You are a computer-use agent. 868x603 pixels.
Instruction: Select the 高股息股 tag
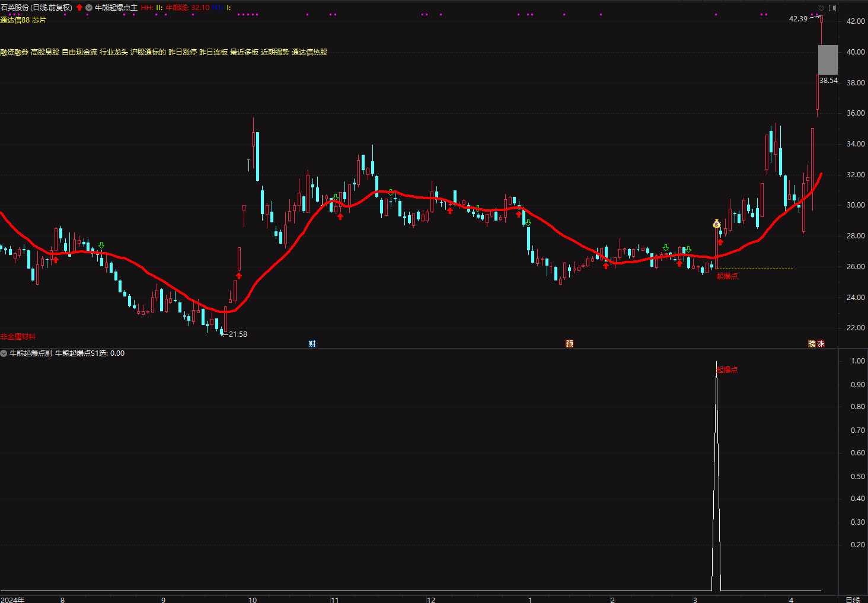coord(45,52)
